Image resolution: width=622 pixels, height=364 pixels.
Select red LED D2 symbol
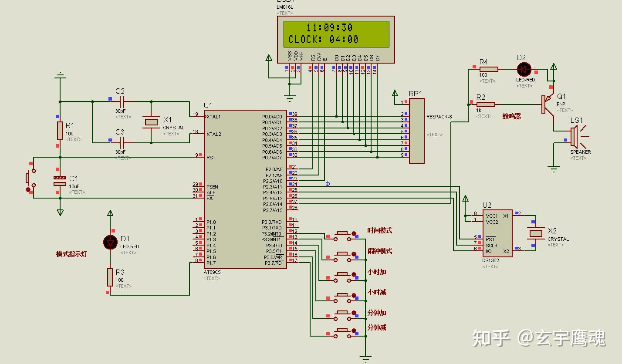524,69
